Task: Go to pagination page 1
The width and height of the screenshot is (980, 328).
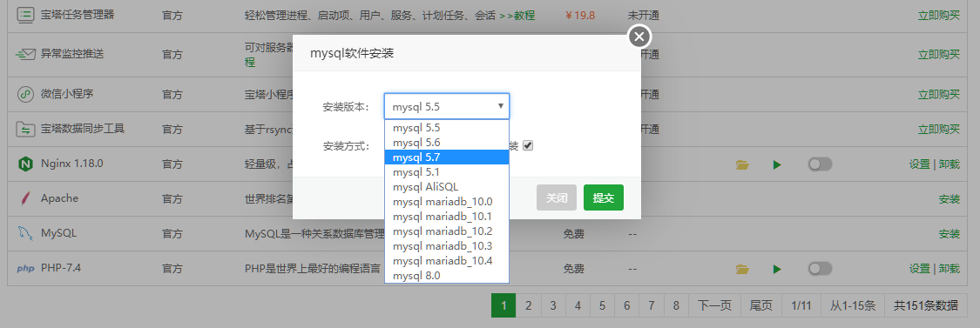Action: [x=504, y=305]
